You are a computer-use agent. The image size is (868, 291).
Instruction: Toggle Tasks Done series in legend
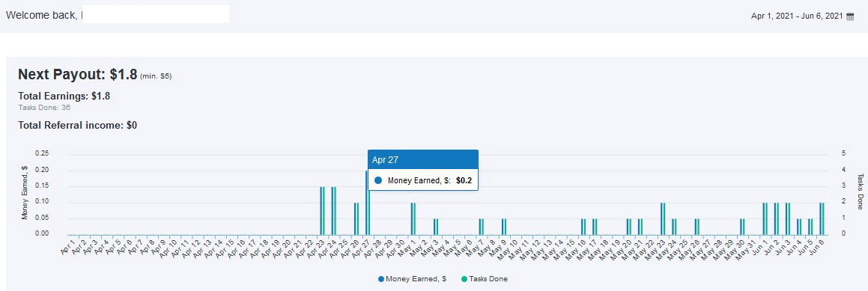(485, 279)
